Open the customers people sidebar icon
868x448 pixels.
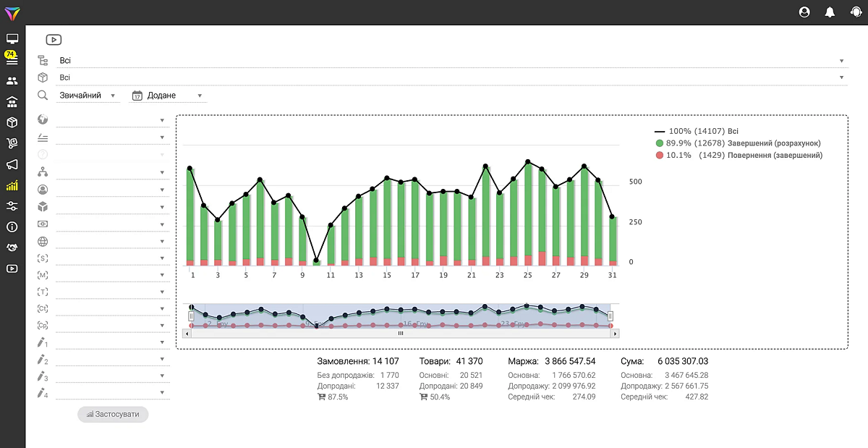[12, 81]
